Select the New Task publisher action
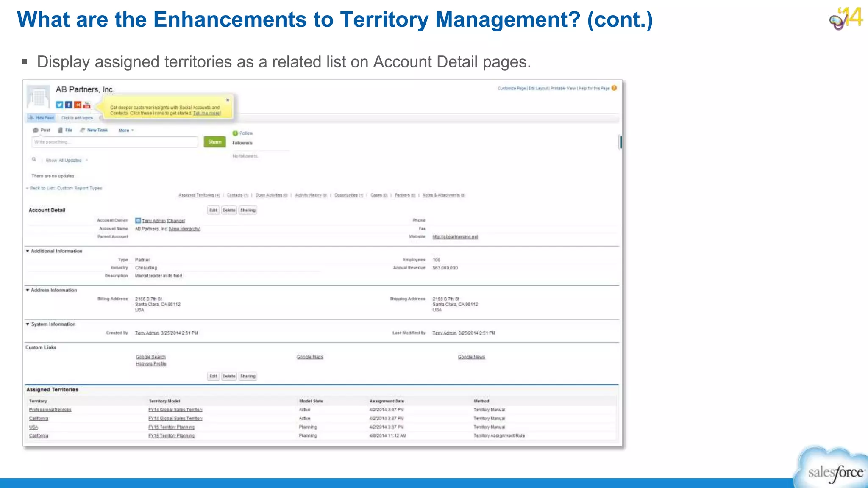868x488 pixels. (94, 130)
